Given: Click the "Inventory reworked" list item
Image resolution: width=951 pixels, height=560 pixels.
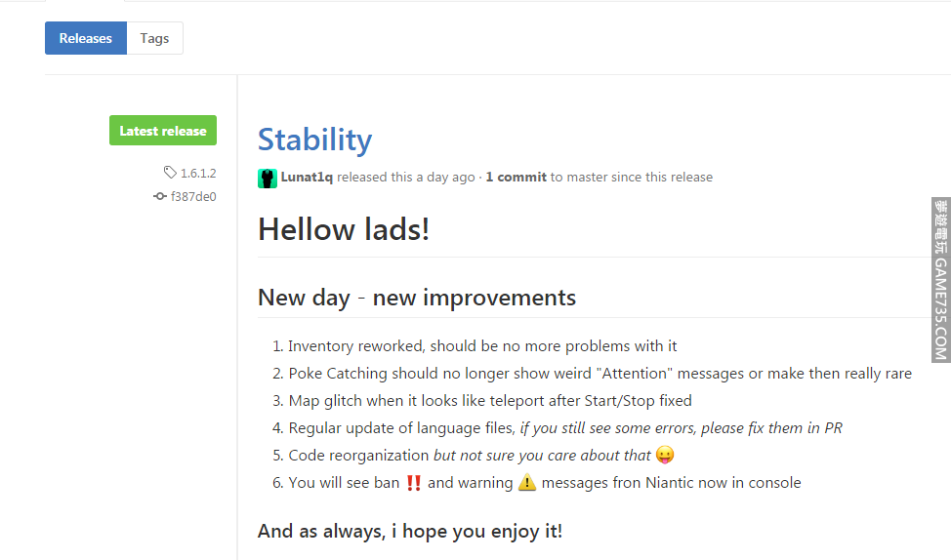Looking at the screenshot, I should click(x=482, y=346).
